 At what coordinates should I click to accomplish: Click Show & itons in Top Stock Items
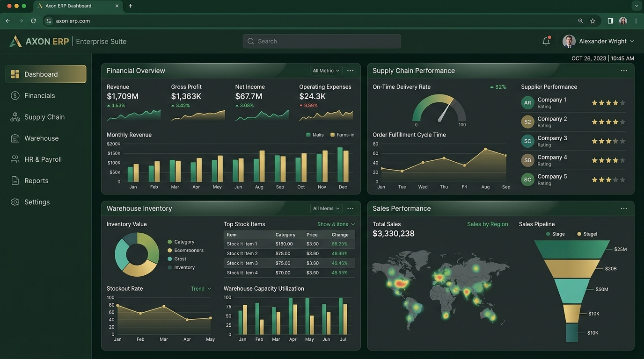(x=336, y=224)
